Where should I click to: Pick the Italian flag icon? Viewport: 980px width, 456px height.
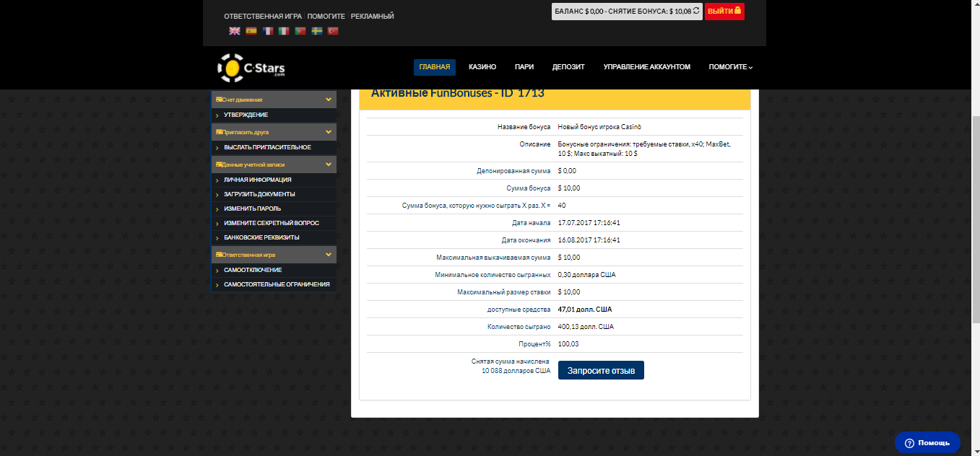click(284, 32)
